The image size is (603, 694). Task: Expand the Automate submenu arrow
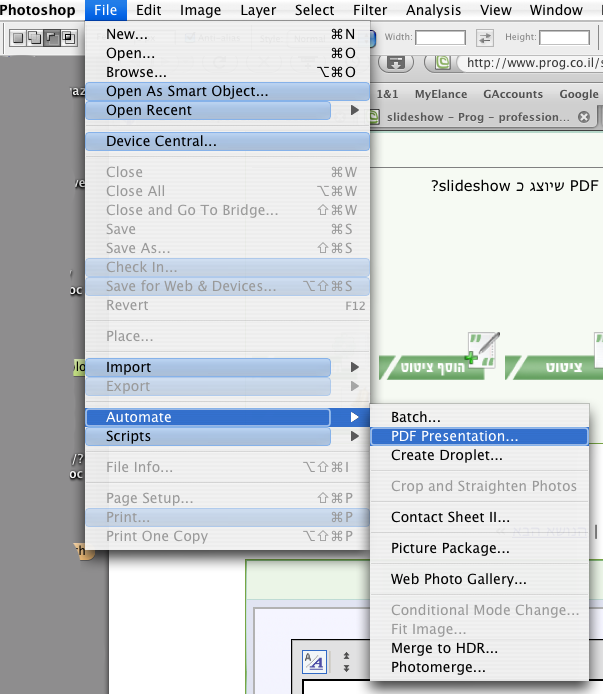(355, 417)
